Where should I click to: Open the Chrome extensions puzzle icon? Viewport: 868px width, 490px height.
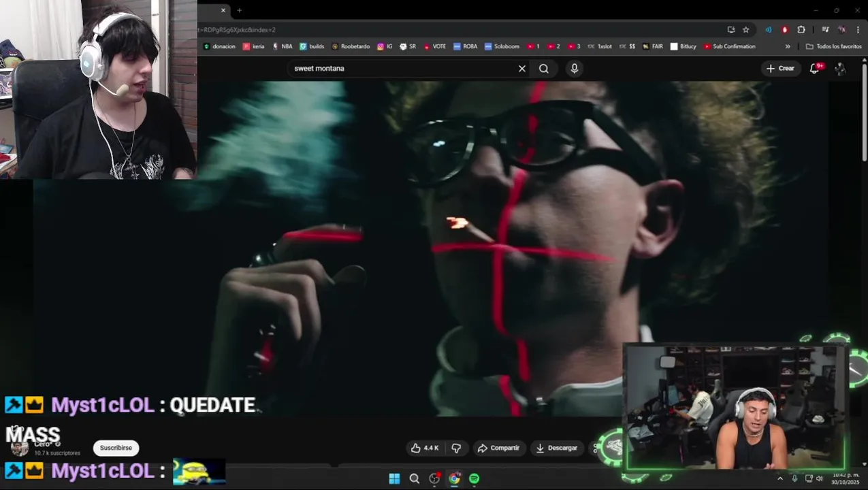coord(801,30)
